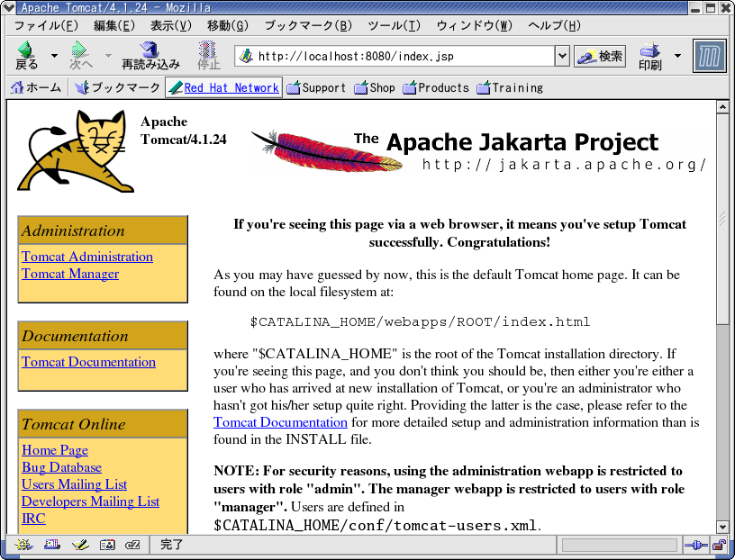This screenshot has width=735, height=560.
Task: Open the Tomcat Manager link
Action: pyautogui.click(x=70, y=274)
